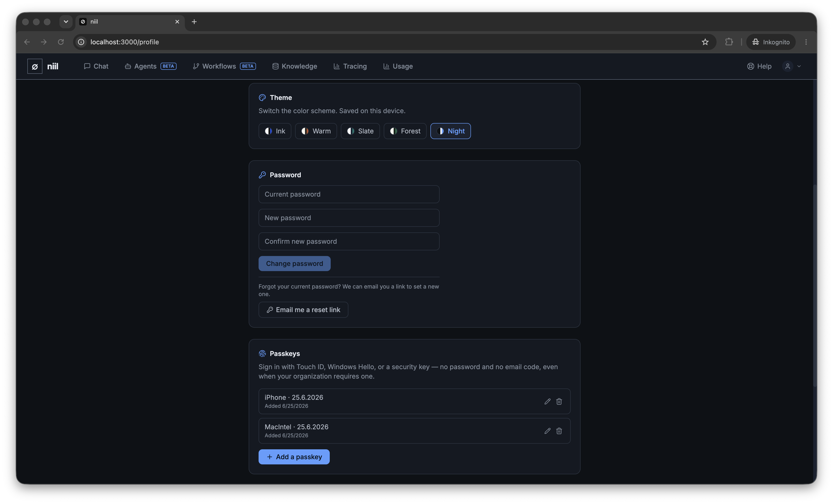Click the Chat speech bubble icon
833x504 pixels.
coord(87,66)
